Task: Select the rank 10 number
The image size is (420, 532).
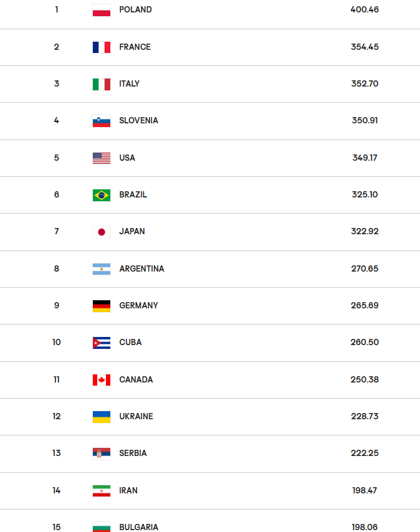Action: tap(57, 343)
